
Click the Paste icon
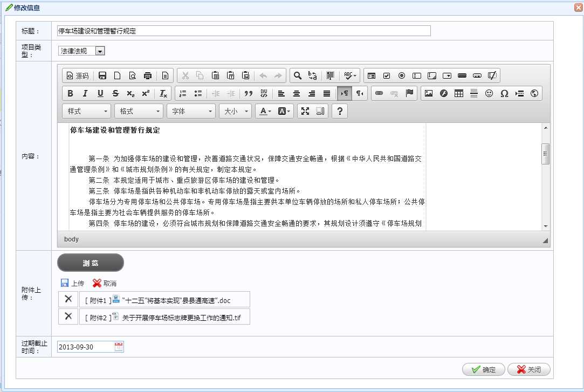(215, 75)
